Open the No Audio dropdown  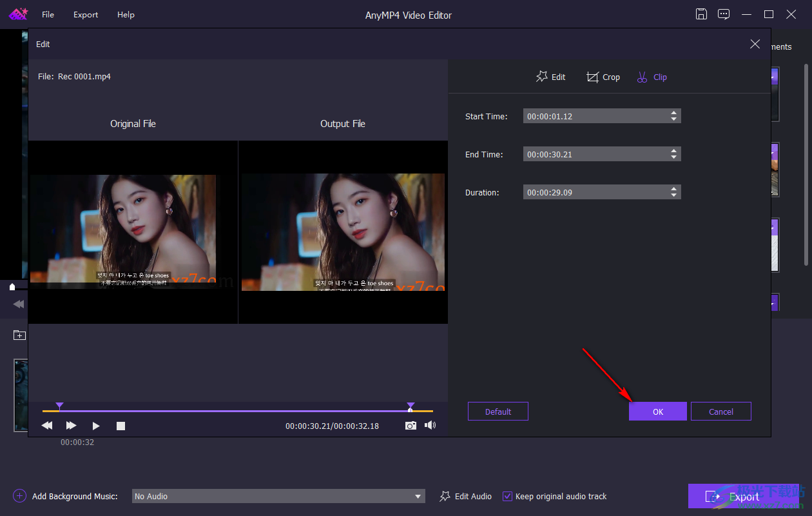[x=278, y=496]
